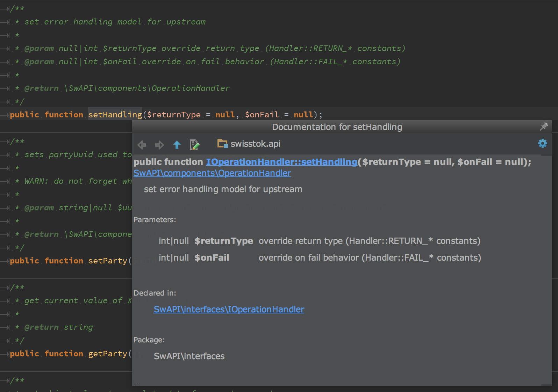Click 'Parameters:' heading in popup

coord(155,220)
